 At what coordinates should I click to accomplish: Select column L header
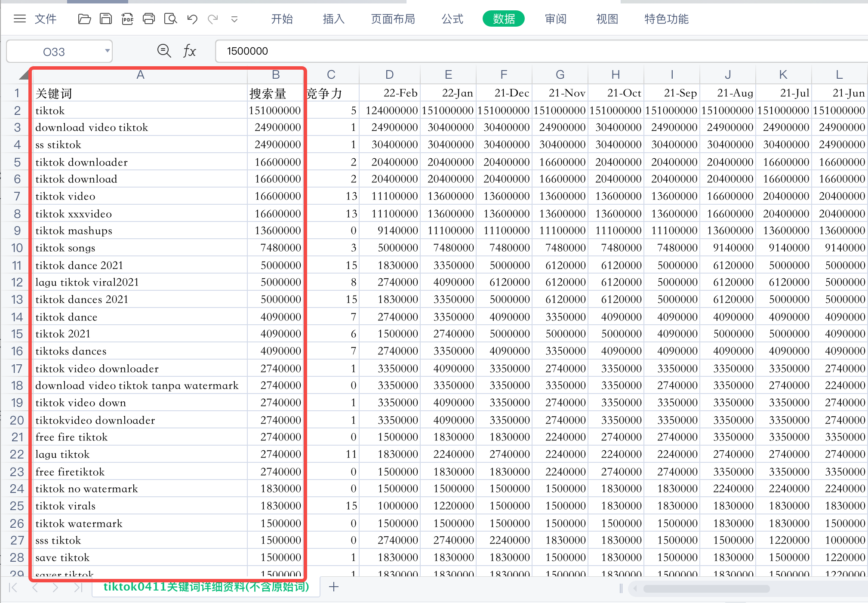point(839,75)
